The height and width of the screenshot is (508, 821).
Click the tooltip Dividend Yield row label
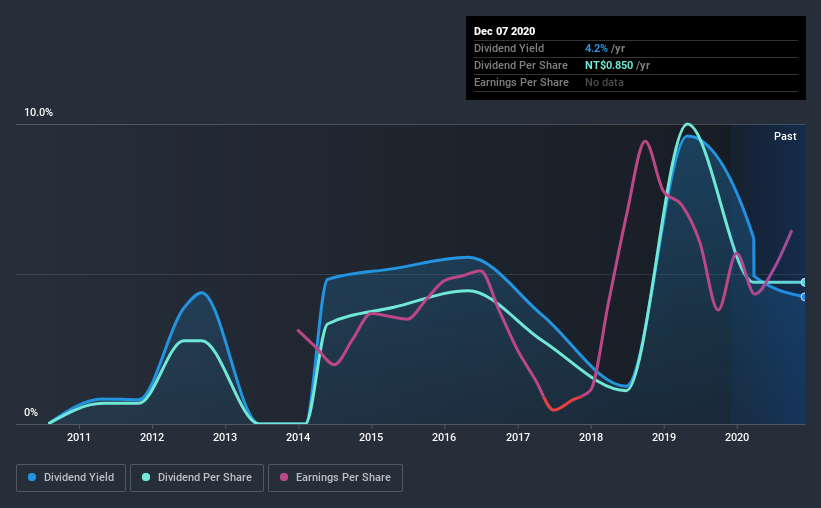tap(509, 48)
